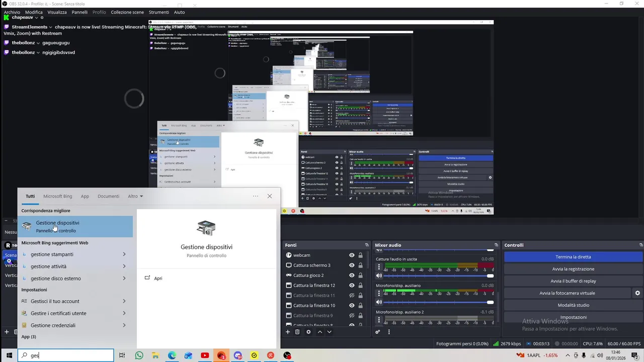Screen dimensions: 644x362
Task: Remove selected source with trash icon
Action: (297, 332)
